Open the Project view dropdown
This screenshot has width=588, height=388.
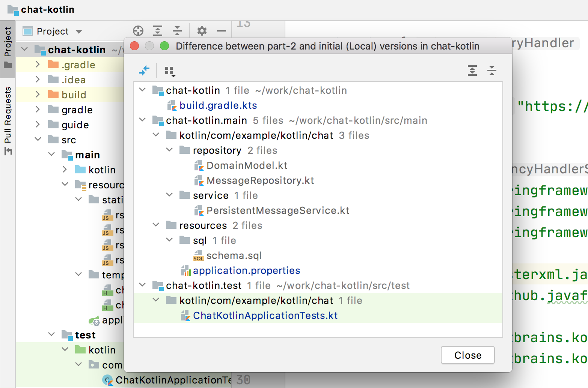tap(53, 32)
